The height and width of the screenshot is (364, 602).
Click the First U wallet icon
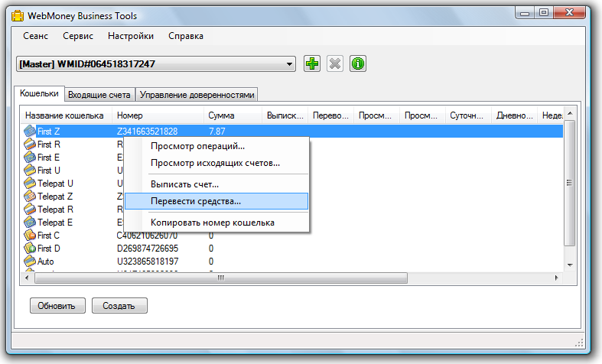pos(30,170)
